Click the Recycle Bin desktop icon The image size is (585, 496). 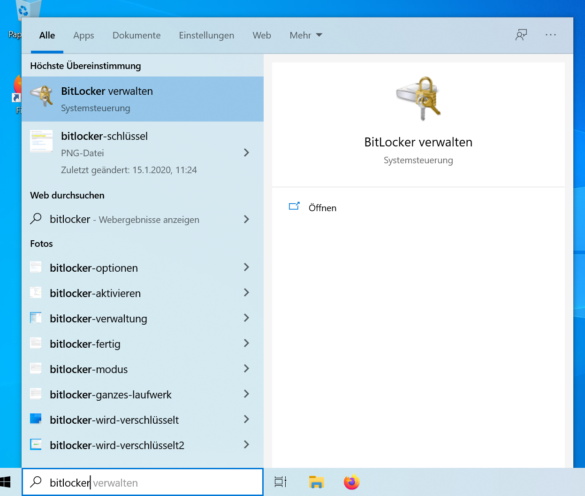[28, 9]
